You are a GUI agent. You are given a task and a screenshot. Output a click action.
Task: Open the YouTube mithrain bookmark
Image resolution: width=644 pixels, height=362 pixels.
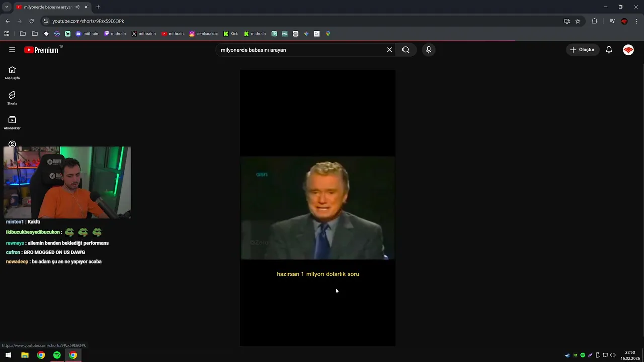click(x=173, y=34)
